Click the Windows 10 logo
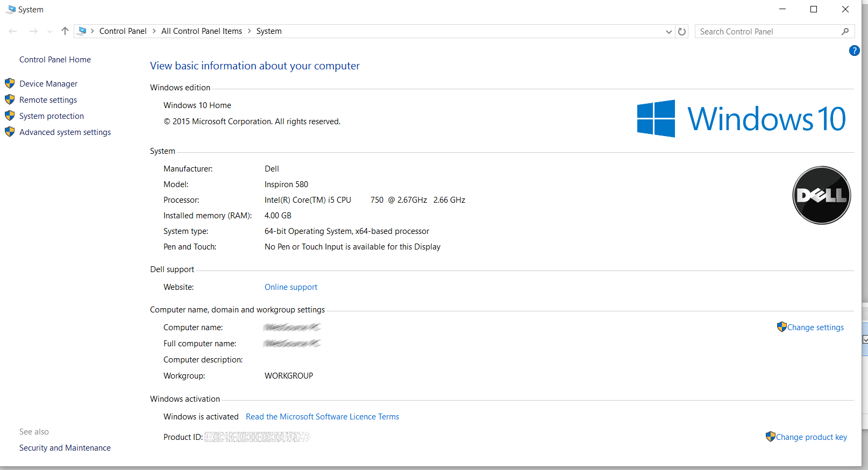This screenshot has width=868, height=470. point(741,118)
